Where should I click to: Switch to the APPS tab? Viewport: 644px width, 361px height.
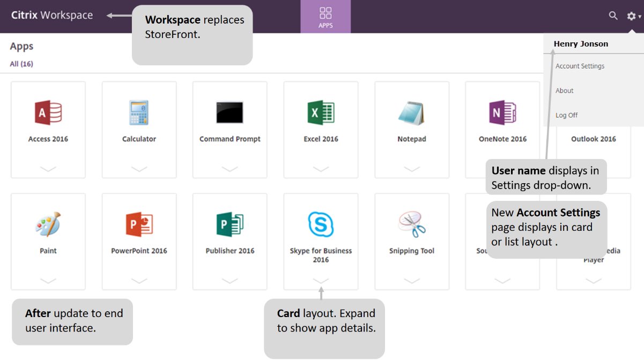(325, 17)
